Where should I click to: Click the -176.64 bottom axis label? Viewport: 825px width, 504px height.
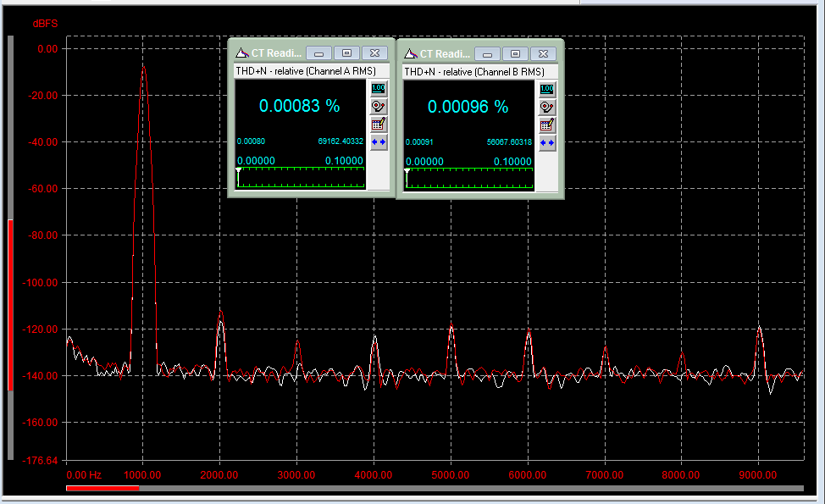click(x=40, y=460)
